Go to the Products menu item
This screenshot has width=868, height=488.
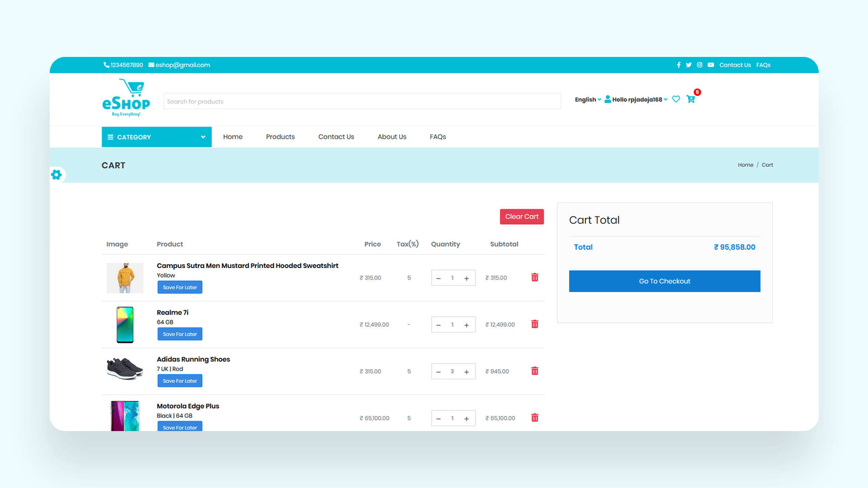click(280, 137)
